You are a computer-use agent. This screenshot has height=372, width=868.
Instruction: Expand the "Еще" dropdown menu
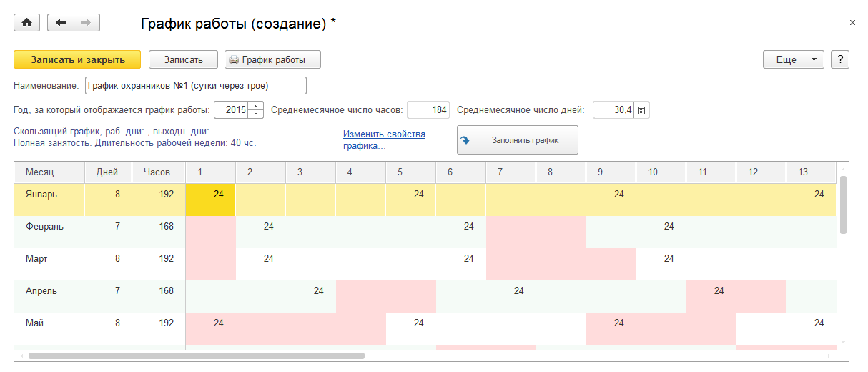coord(794,60)
